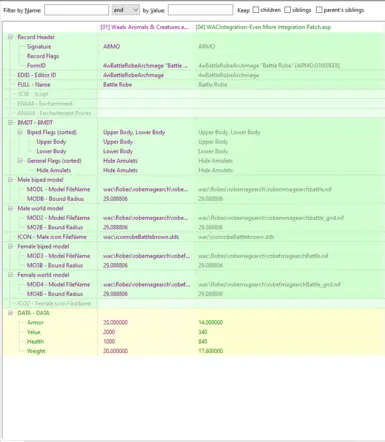Screen dimensions: 385x442
Task: Click the by Value input field
Action: 200,10
